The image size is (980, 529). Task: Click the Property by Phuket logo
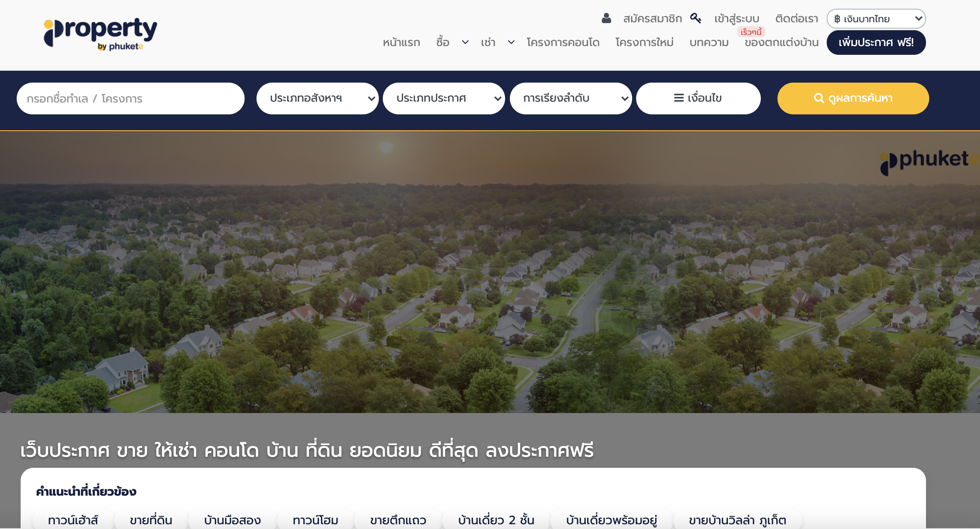click(100, 35)
